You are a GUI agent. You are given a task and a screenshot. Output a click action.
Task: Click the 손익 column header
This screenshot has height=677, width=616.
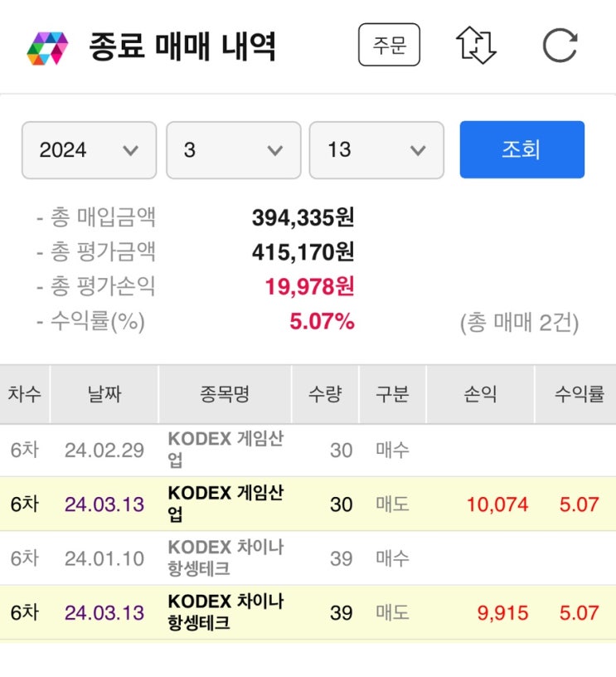coord(479,394)
